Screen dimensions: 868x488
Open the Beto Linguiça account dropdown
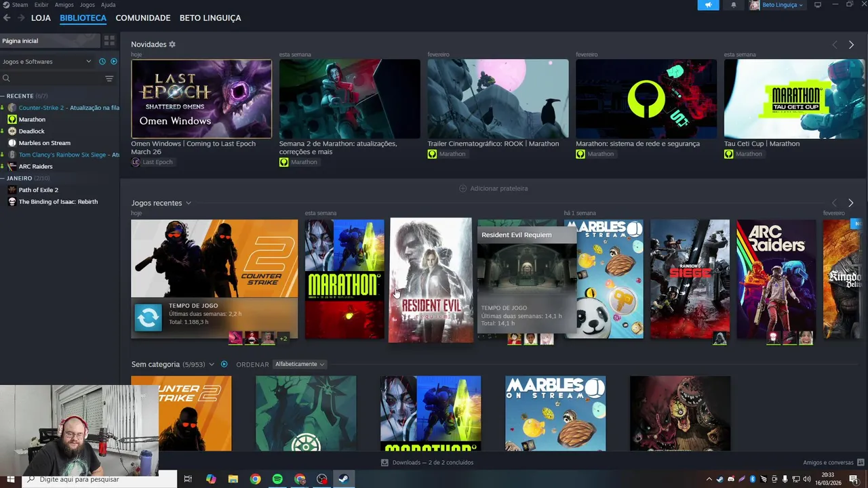[x=776, y=5]
